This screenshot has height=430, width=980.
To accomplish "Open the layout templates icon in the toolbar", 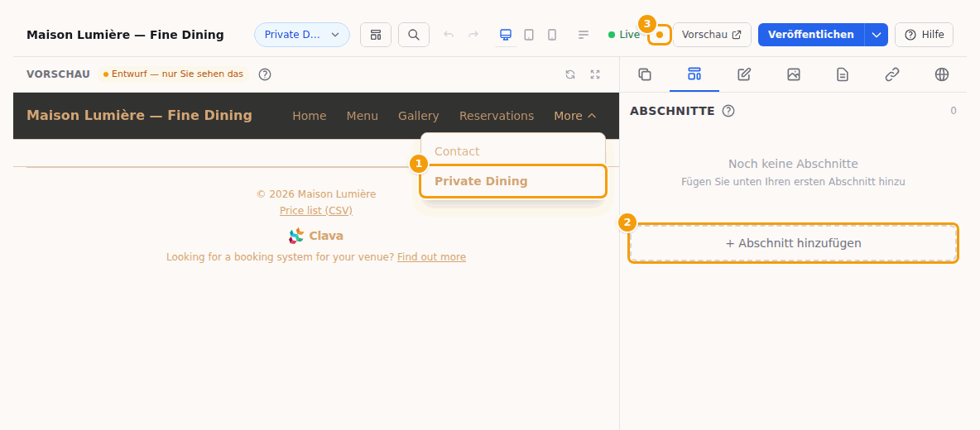I will point(376,35).
